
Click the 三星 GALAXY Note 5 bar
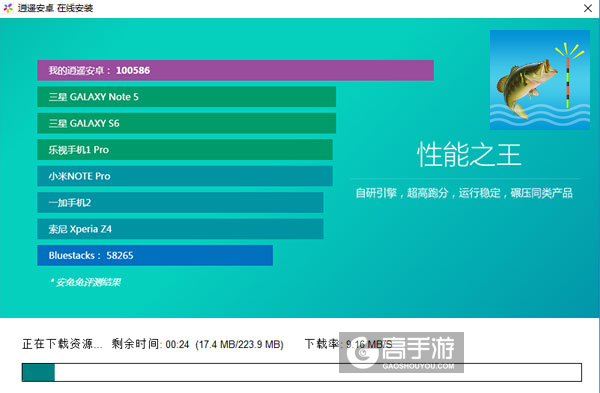click(x=186, y=97)
